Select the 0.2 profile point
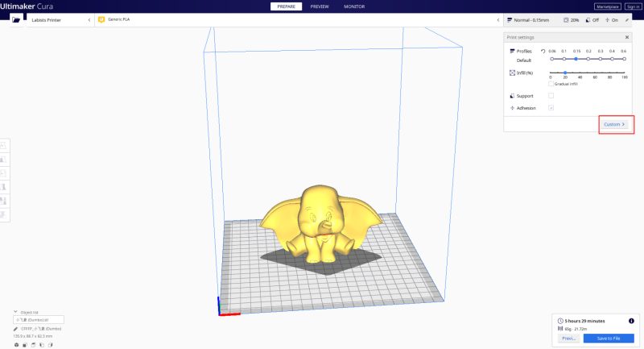Image resolution: width=644 pixels, height=349 pixels. click(588, 59)
